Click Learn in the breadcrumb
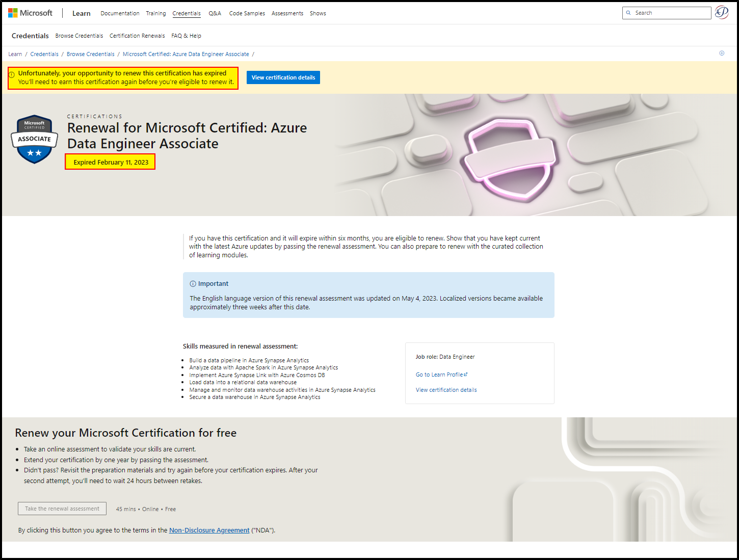This screenshot has width=739, height=560. [15, 54]
